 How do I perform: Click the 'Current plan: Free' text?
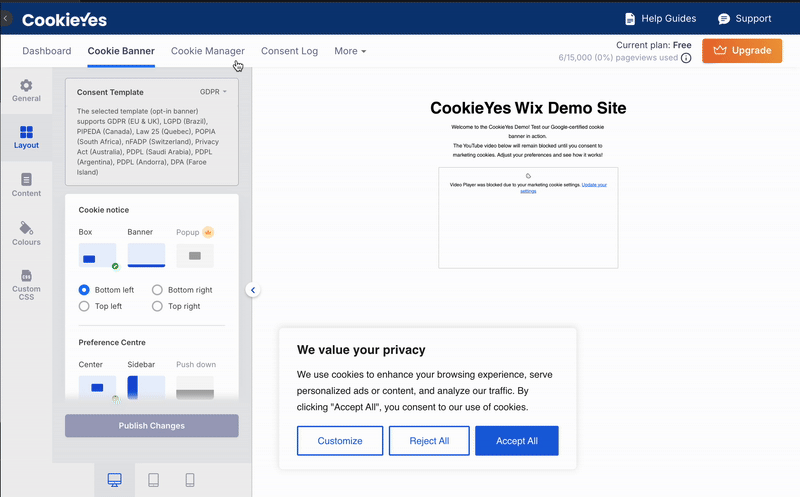click(654, 45)
